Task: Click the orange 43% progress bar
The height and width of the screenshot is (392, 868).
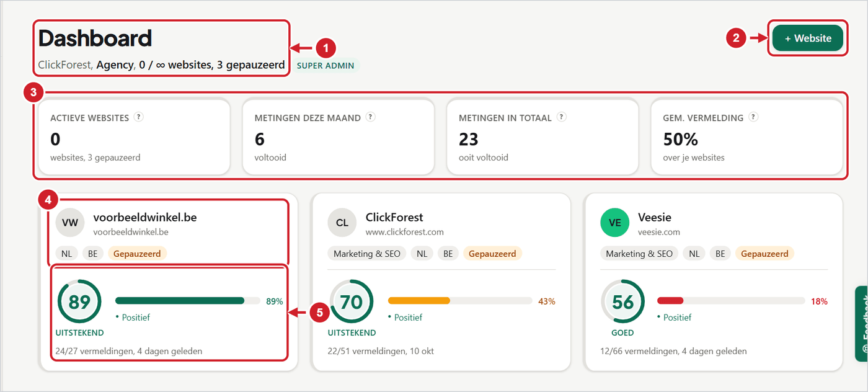Action: click(459, 301)
